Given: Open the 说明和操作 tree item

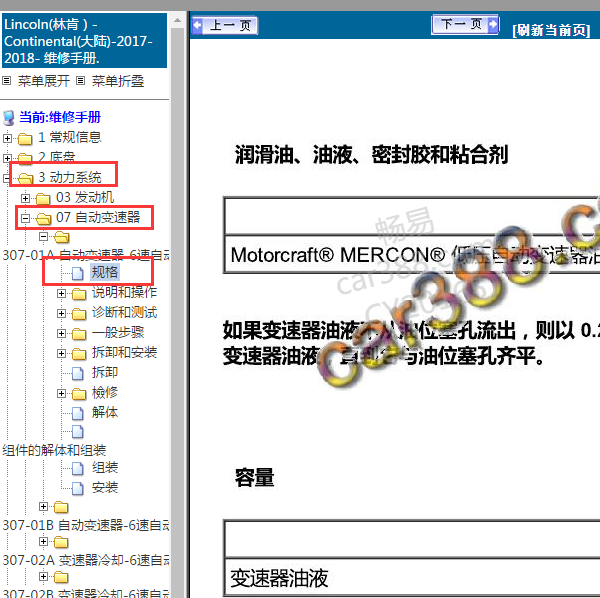Looking at the screenshot, I should point(124,292).
